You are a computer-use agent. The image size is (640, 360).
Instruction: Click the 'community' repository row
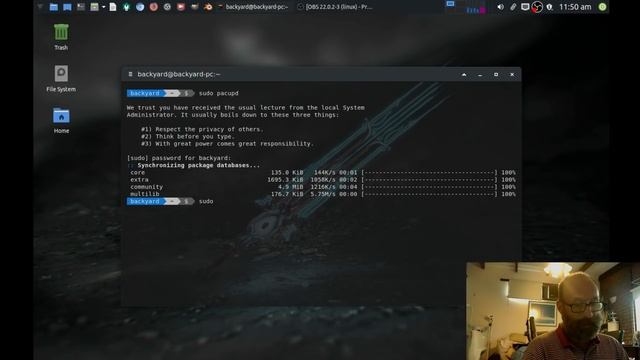coord(322,187)
